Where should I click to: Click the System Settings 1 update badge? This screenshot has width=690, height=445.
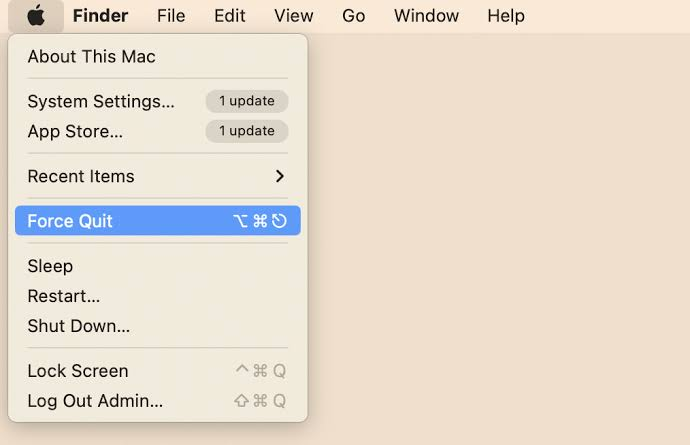click(247, 101)
